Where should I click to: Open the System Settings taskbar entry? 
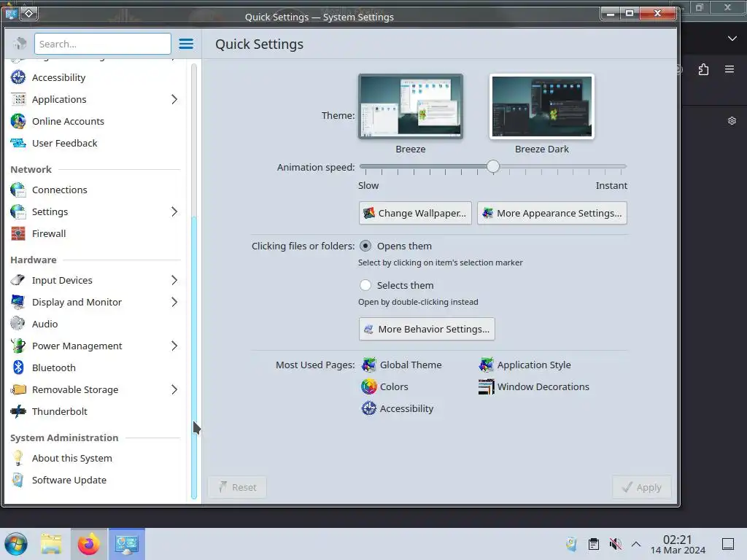pos(127,544)
